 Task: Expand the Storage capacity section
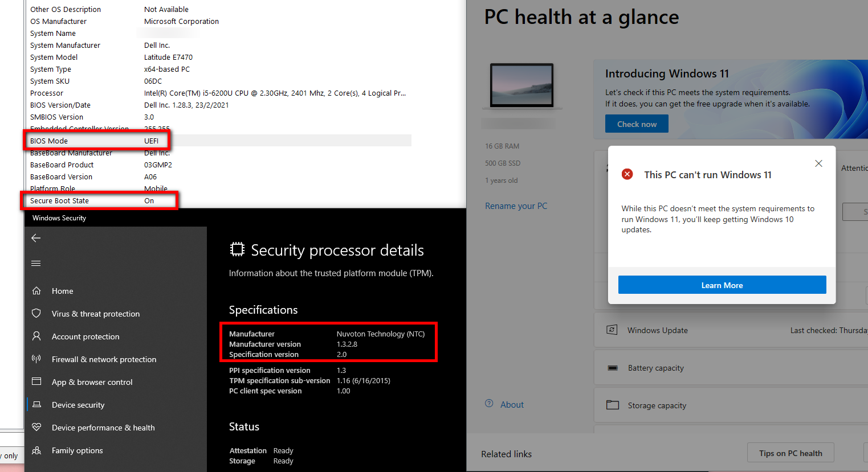[x=731, y=405]
